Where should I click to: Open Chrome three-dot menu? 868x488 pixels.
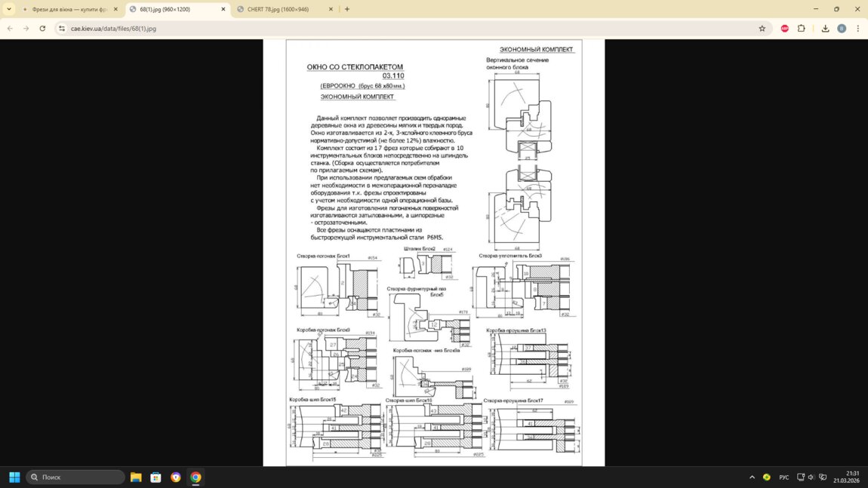coord(858,29)
